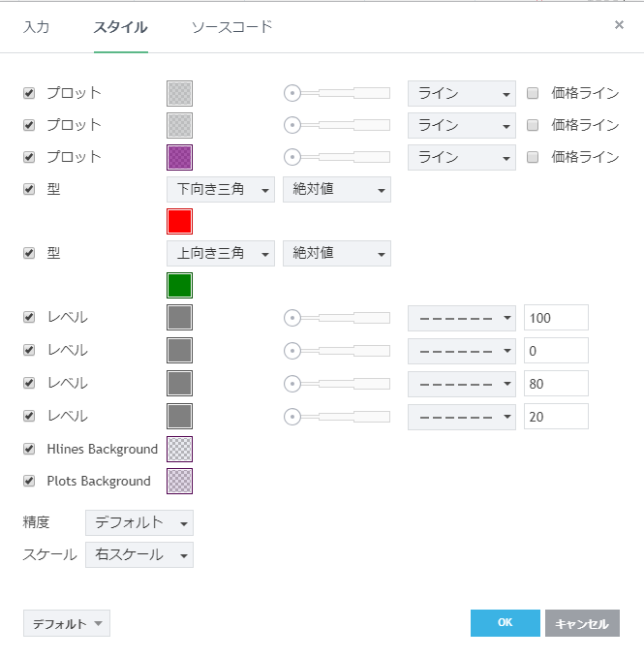Image resolution: width=644 pixels, height=659 pixels.
Task: Click the level value field showing 80
Action: (x=556, y=383)
